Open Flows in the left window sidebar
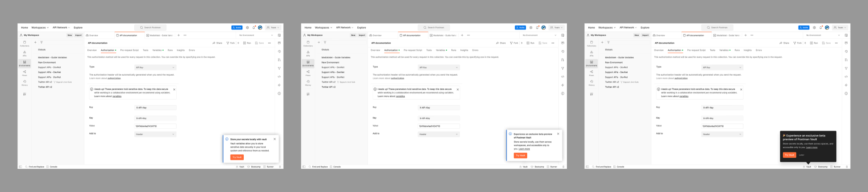The height and width of the screenshot is (192, 868). click(25, 73)
